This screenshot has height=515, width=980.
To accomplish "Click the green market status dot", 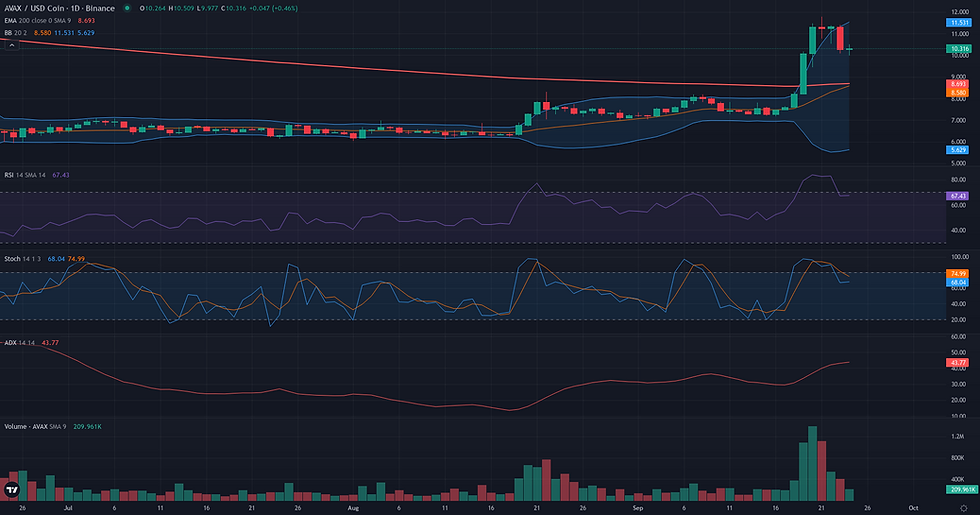I will [x=127, y=8].
